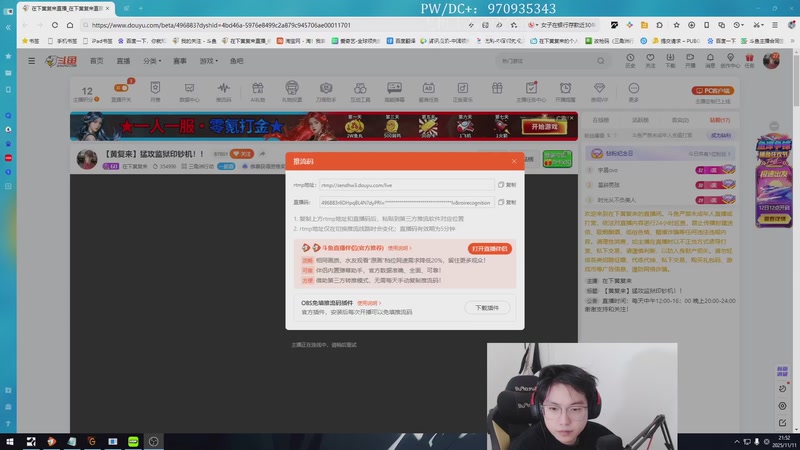
Task: Copy the 直播码 stream key
Action: click(x=507, y=202)
